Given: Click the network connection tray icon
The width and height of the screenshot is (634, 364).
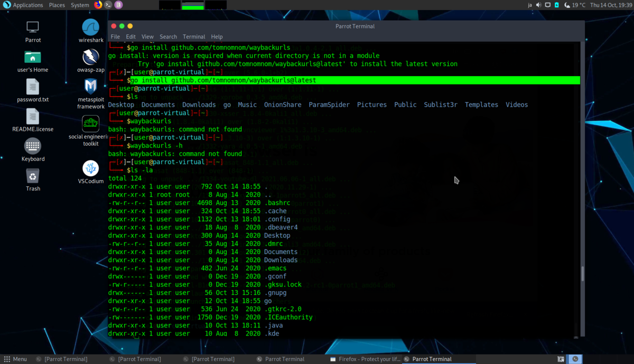Looking at the screenshot, I should (x=548, y=5).
